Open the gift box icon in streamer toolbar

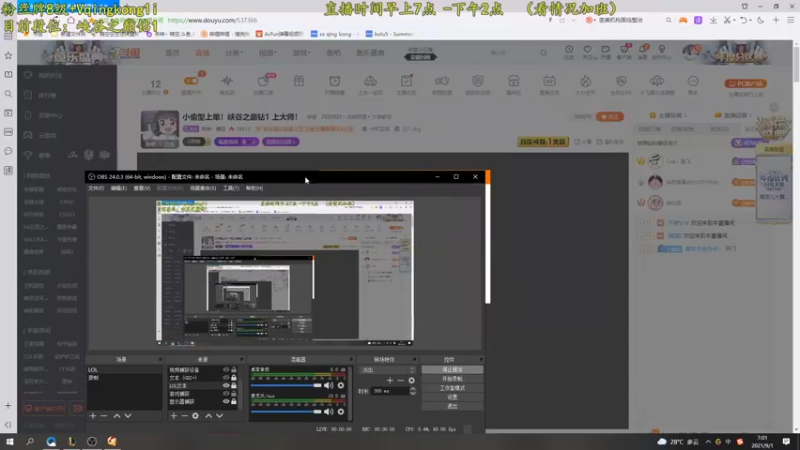pos(299,81)
